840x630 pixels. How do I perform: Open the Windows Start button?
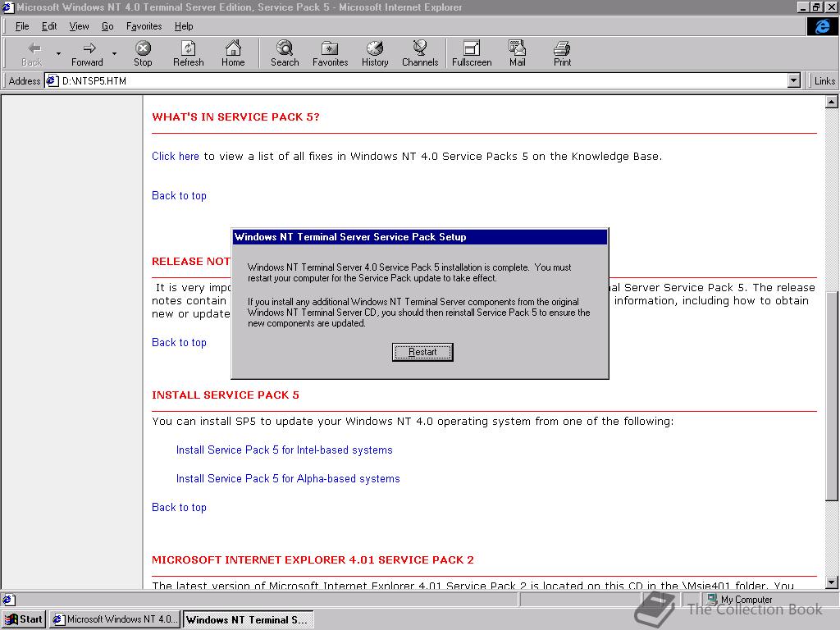pos(24,619)
